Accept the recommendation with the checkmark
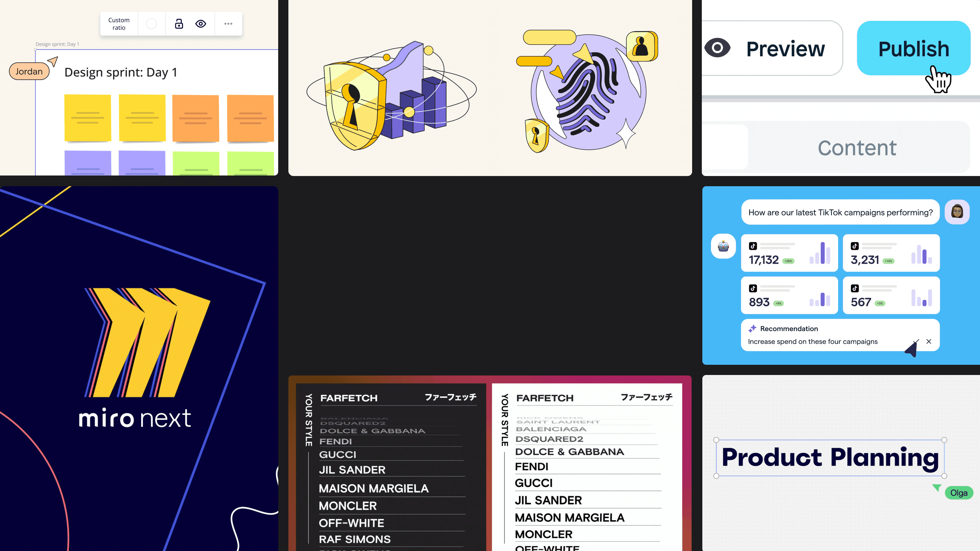Viewport: 980px width, 551px height. (916, 342)
